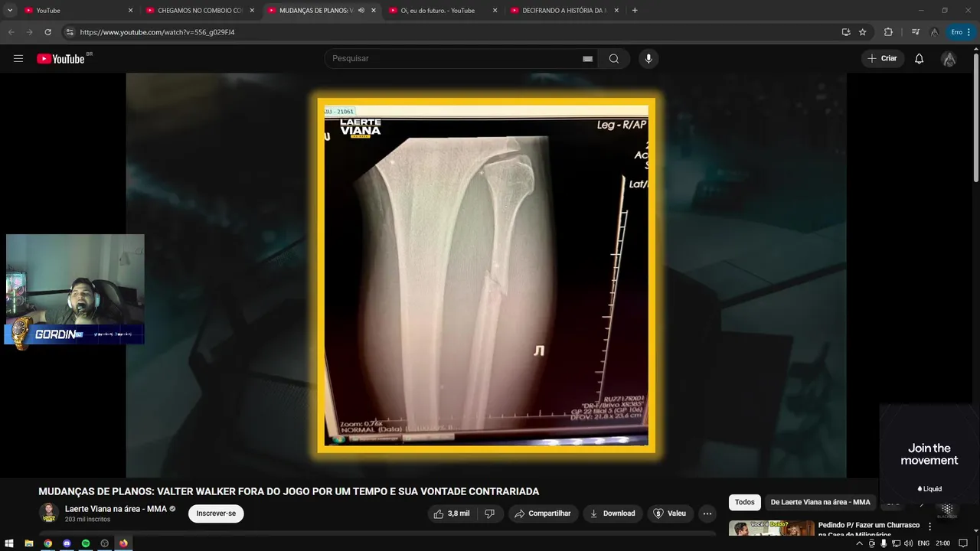Open the browser extensions menu

click(888, 32)
